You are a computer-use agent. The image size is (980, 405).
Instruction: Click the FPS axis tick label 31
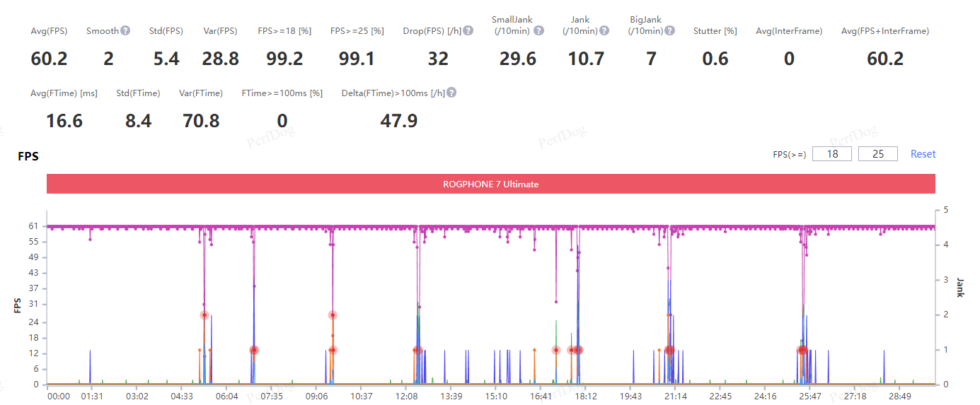tap(34, 305)
